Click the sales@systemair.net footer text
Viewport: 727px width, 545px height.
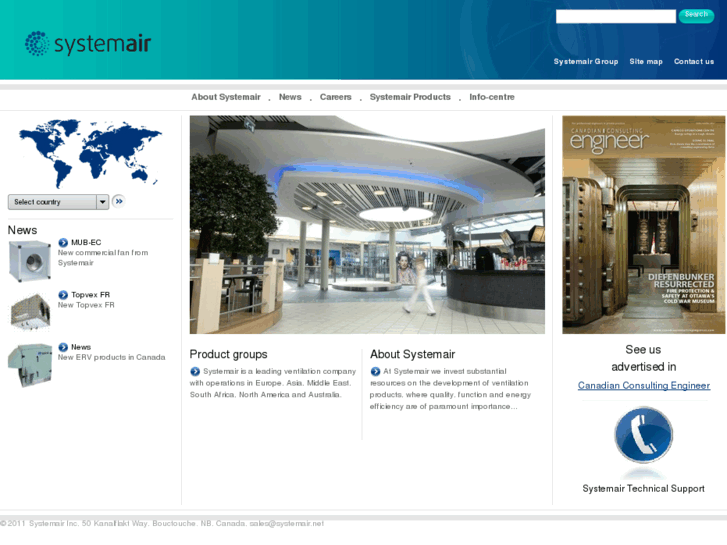pyautogui.click(x=287, y=524)
